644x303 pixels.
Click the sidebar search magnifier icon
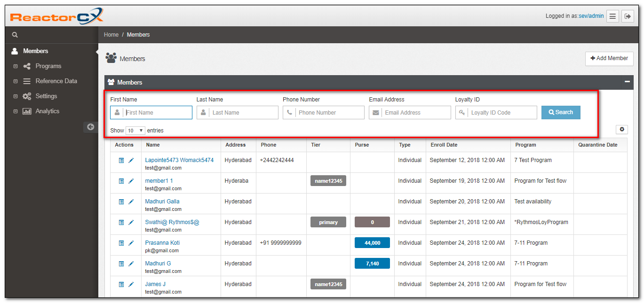click(15, 35)
